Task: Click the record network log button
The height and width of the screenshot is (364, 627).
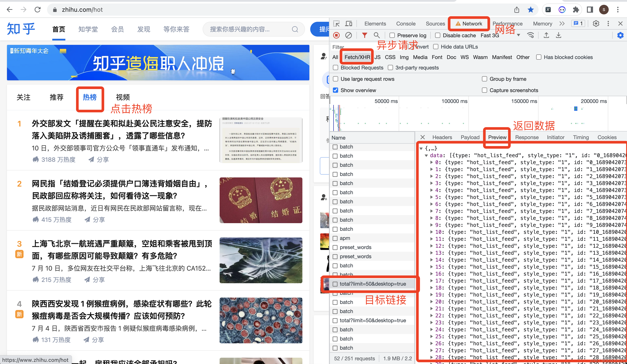Action: (336, 35)
